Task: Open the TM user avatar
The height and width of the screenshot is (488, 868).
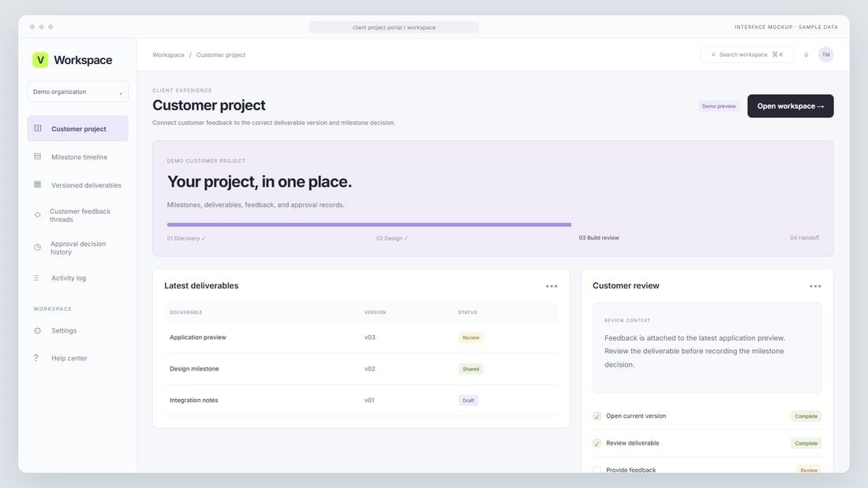Action: pyautogui.click(x=825, y=54)
